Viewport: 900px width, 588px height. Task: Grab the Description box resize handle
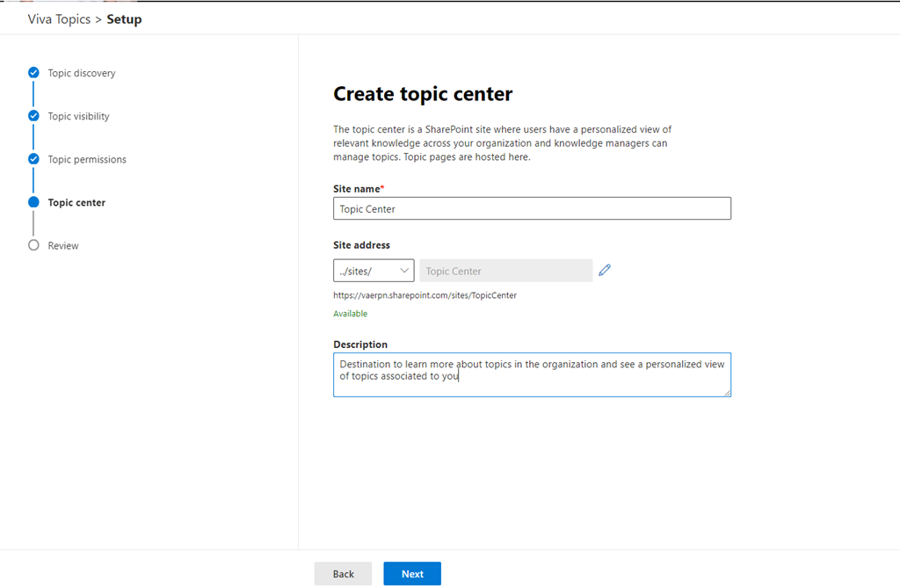point(727,393)
